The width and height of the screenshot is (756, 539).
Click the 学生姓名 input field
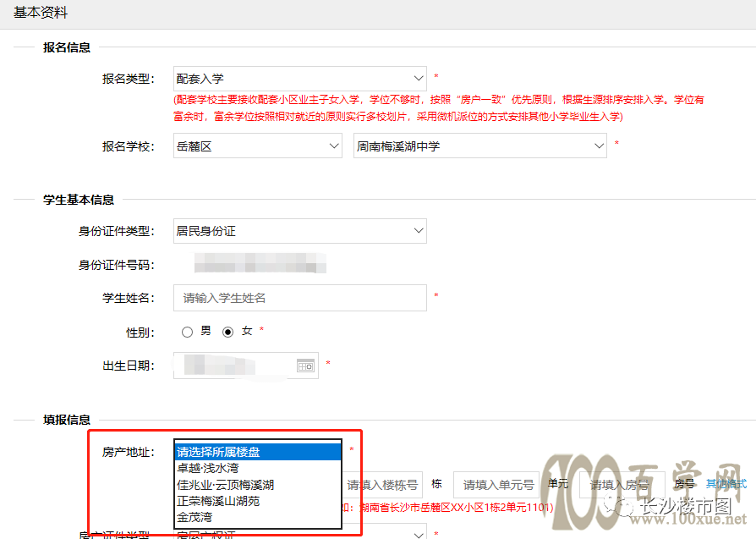coord(300,298)
